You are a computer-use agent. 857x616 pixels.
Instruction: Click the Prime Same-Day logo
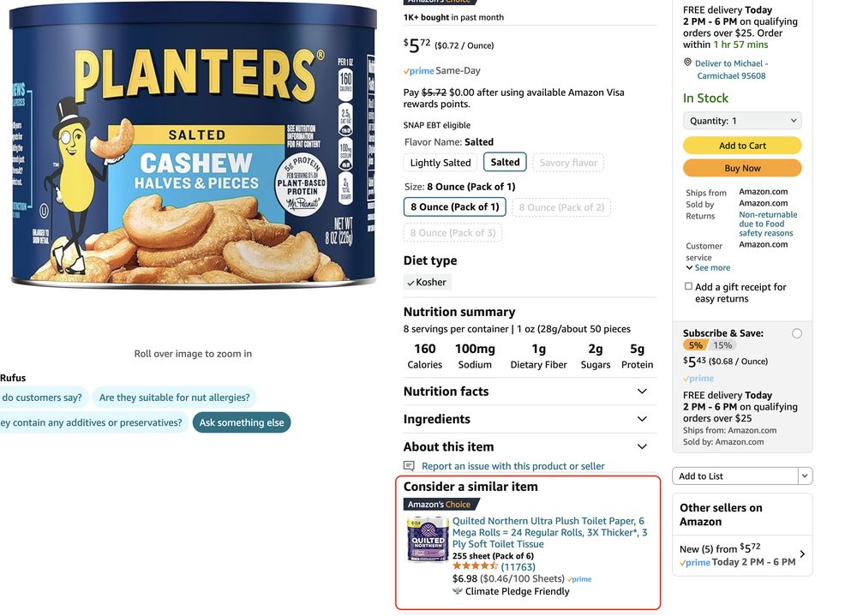point(419,71)
